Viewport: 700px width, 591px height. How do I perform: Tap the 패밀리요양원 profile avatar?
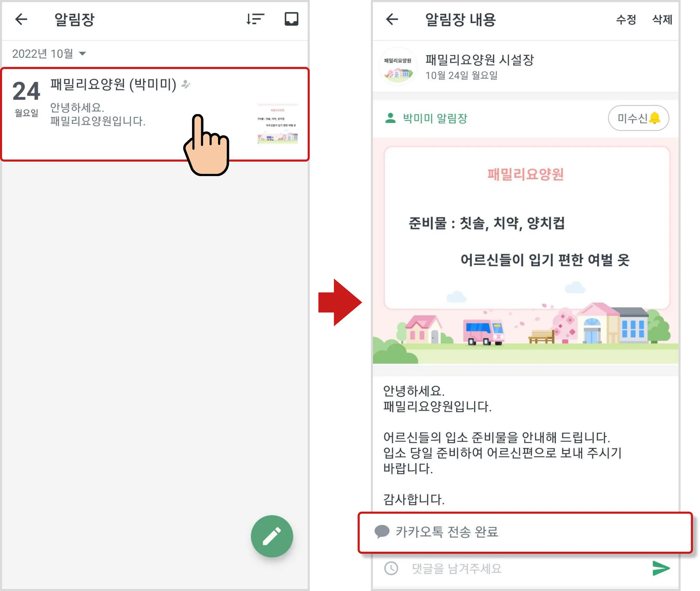click(398, 66)
